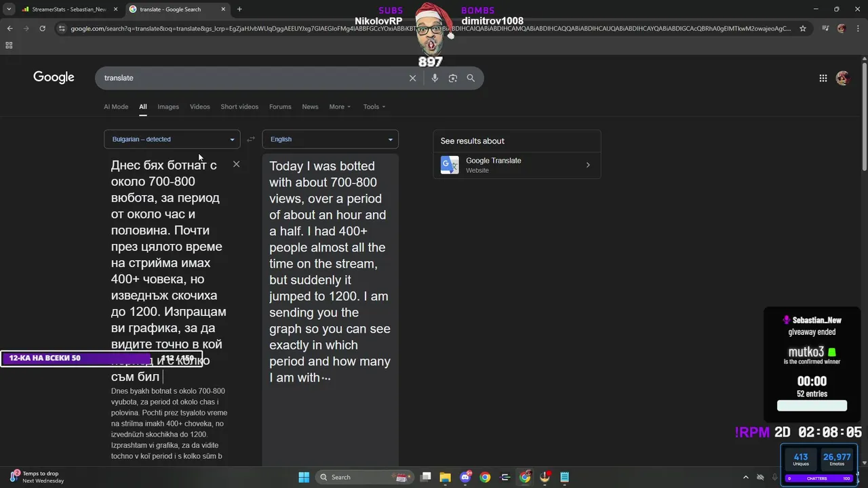
Task: Open the media control icon in toolbar
Action: (825, 28)
